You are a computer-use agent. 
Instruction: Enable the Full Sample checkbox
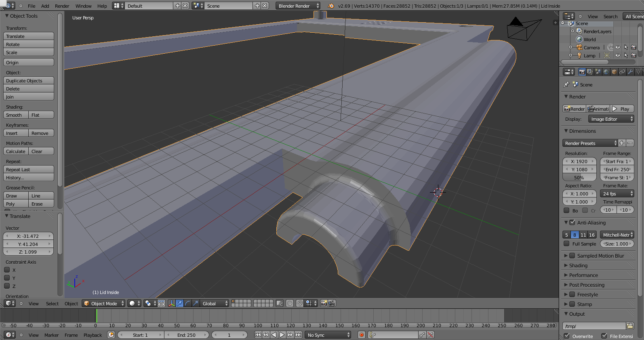tap(567, 243)
